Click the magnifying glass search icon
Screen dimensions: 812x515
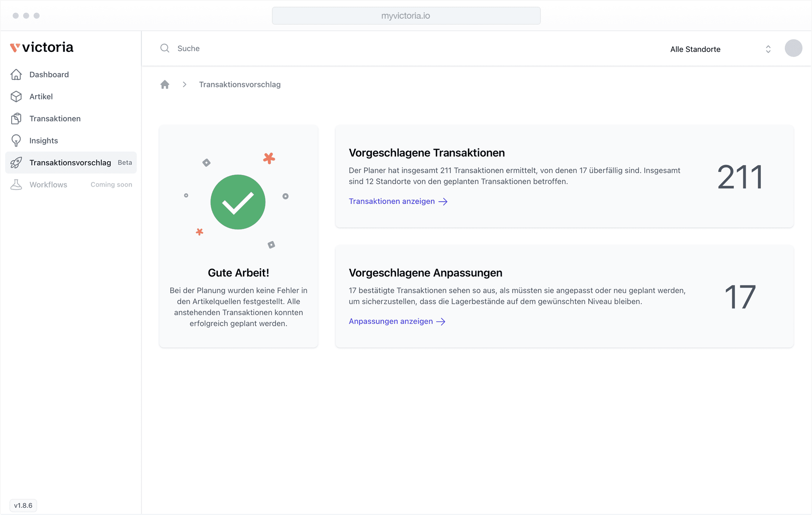click(165, 48)
